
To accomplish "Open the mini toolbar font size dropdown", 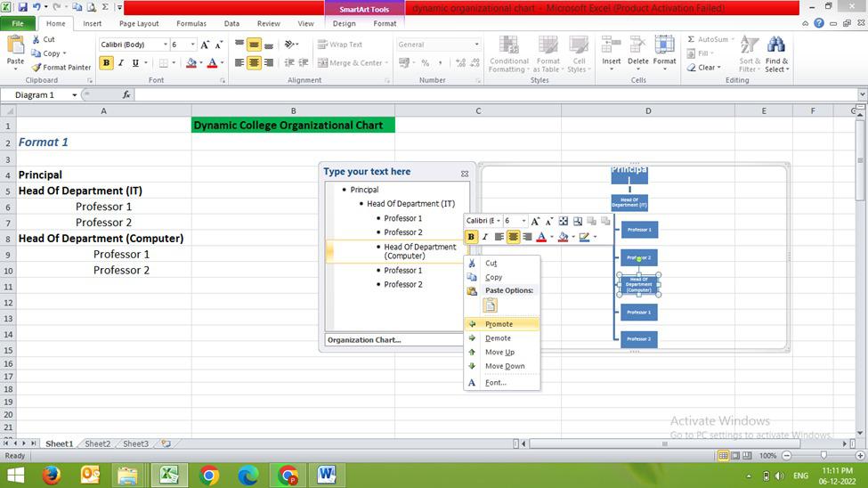I will (523, 221).
